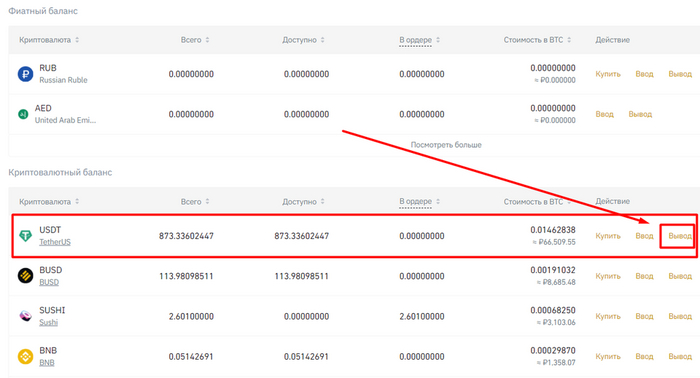Open the Sushi underlined name link
This screenshot has width=700, height=378.
coord(49,322)
